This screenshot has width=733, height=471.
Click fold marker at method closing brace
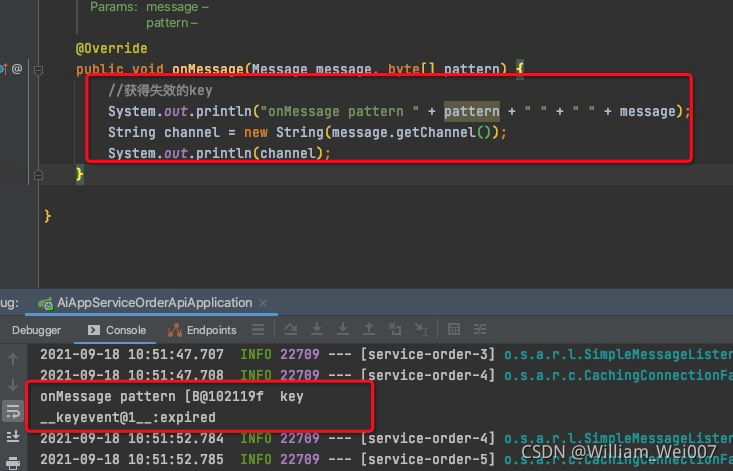pos(38,175)
